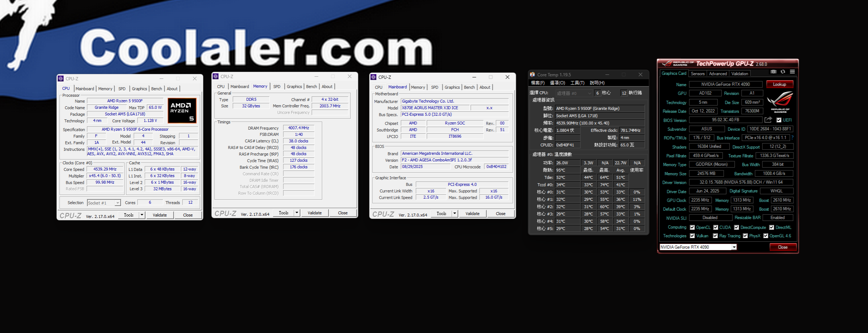
Task: Click Validate in the CPU-Z Memory window
Action: [315, 213]
